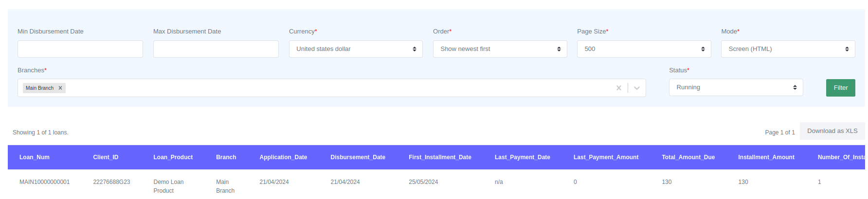Click the Max Disbursement Date field
The height and width of the screenshot is (199, 868).
pos(216,49)
